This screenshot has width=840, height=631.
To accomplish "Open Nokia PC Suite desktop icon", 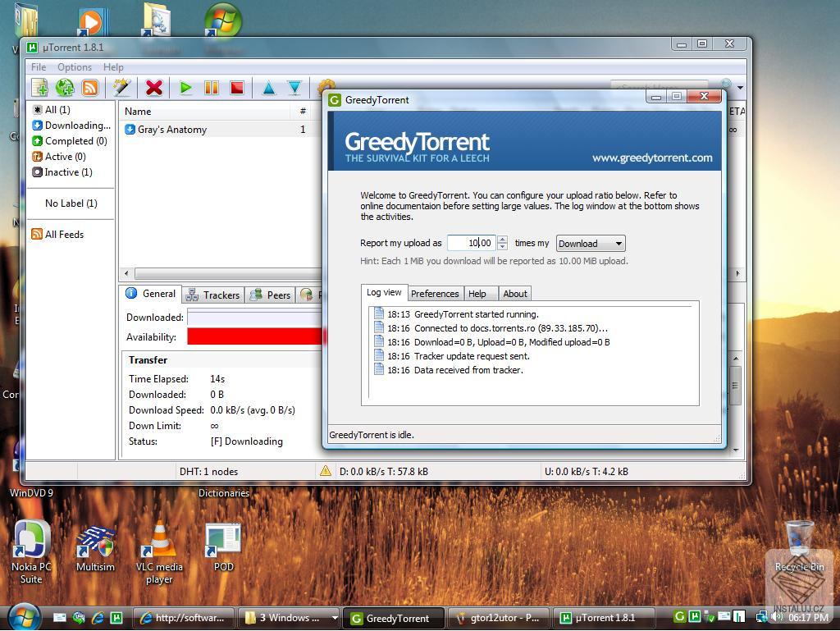I will click(x=31, y=553).
